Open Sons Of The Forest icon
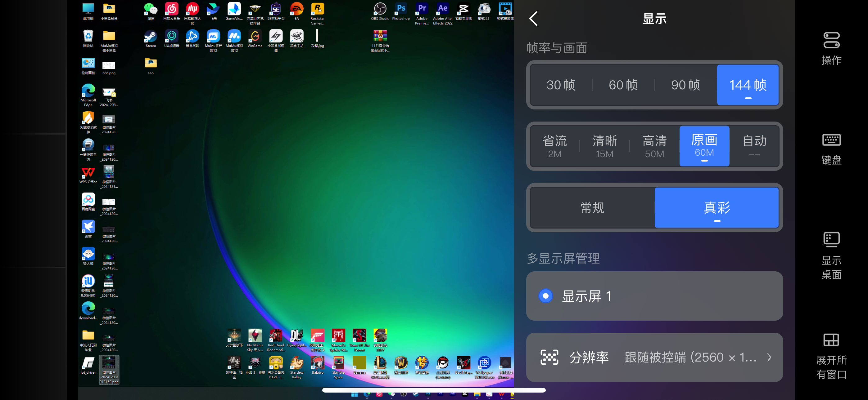The width and height of the screenshot is (868, 400). pyautogui.click(x=359, y=340)
